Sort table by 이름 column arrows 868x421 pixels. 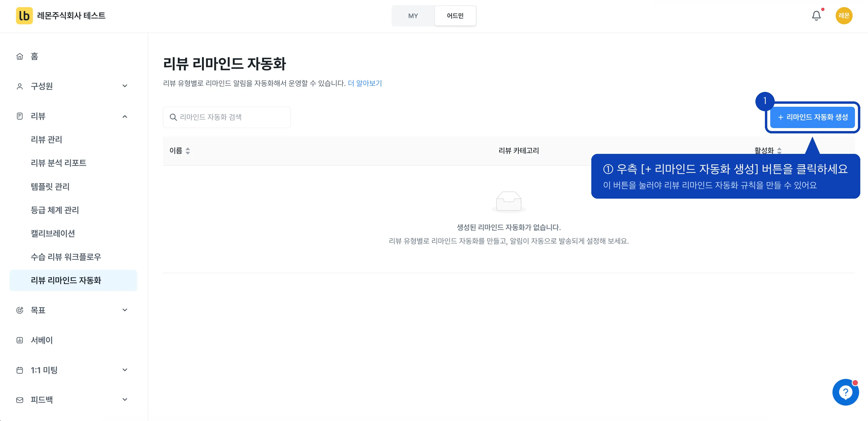tap(188, 151)
